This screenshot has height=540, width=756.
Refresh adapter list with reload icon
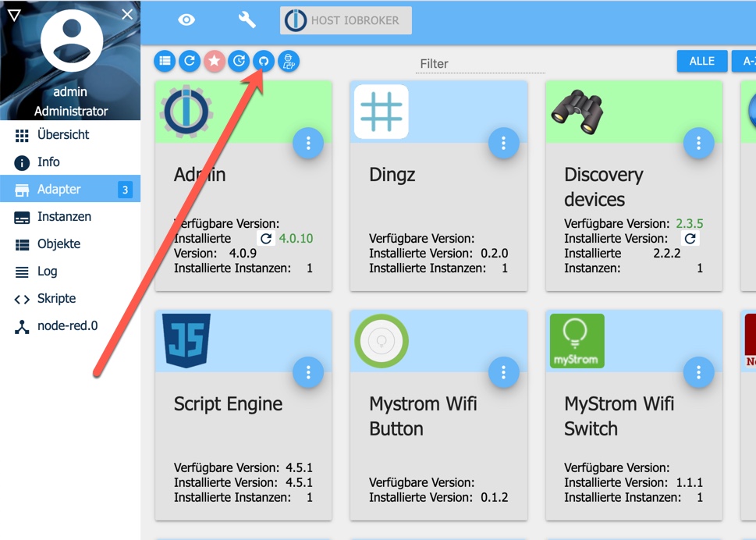click(190, 61)
